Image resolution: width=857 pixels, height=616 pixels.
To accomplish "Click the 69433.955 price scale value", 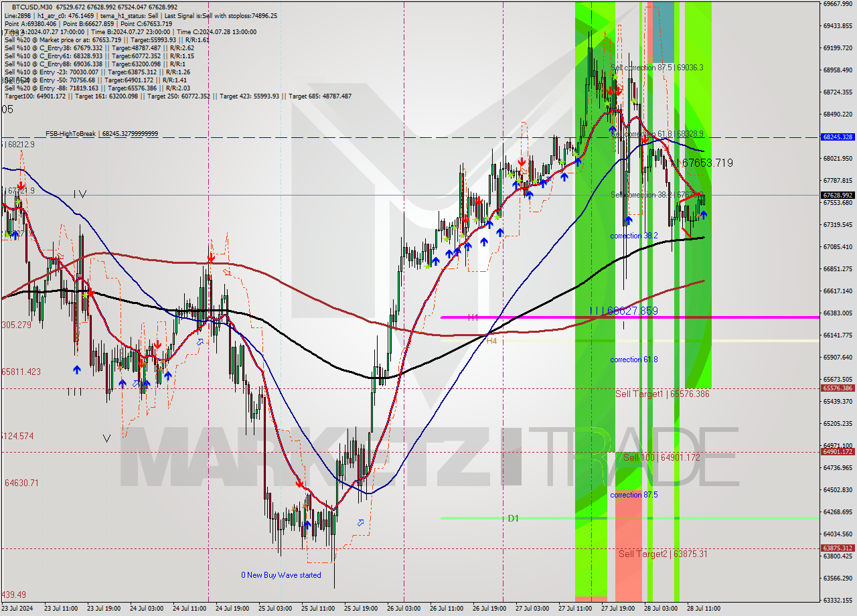I will click(838, 26).
